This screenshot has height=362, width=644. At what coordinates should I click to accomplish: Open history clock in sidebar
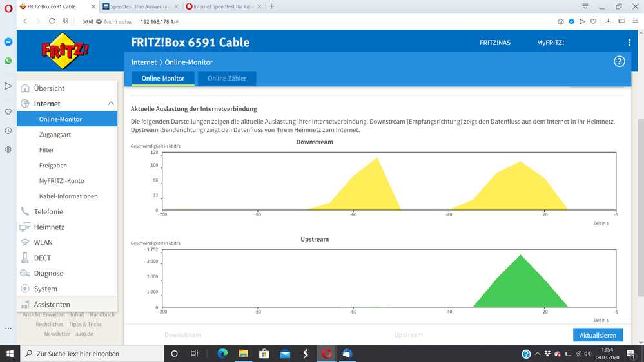point(8,131)
